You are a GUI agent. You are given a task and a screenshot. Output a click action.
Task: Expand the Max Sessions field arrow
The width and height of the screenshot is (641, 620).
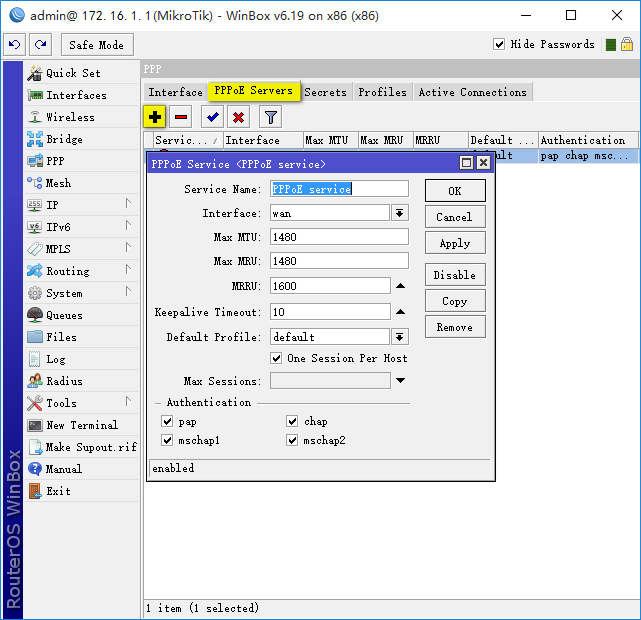coord(401,381)
